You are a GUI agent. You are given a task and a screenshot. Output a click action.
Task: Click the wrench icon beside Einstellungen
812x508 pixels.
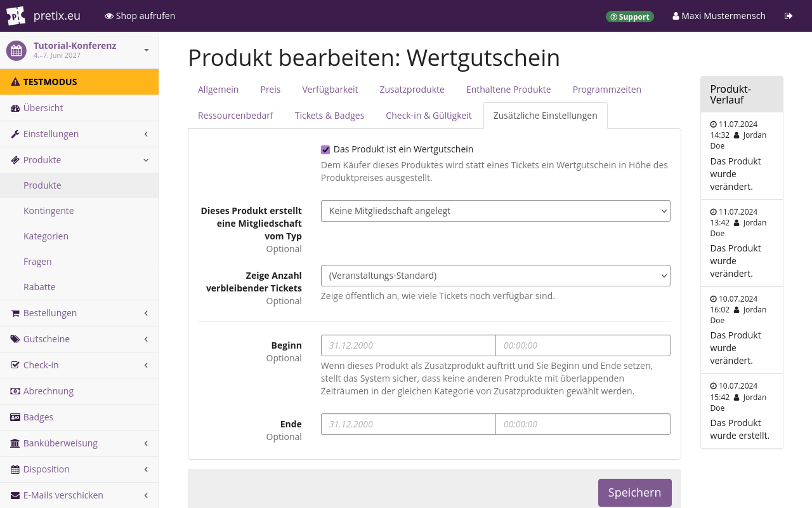pos(15,134)
